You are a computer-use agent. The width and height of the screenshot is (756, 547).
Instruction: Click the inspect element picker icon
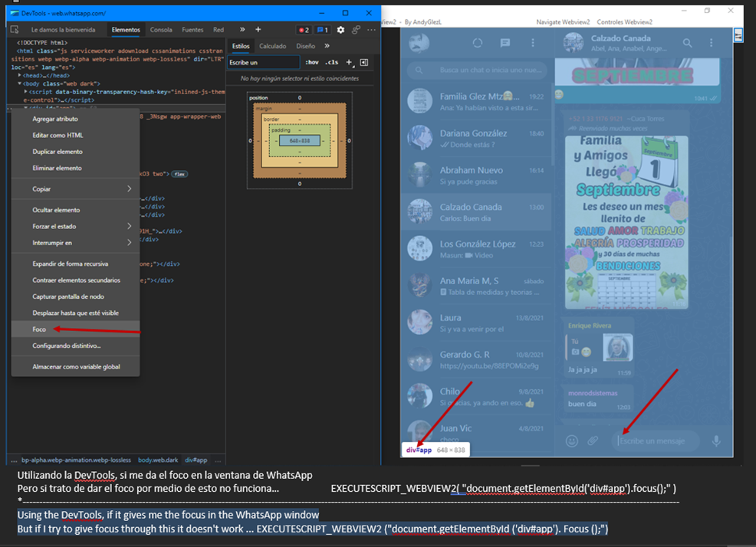pyautogui.click(x=15, y=30)
